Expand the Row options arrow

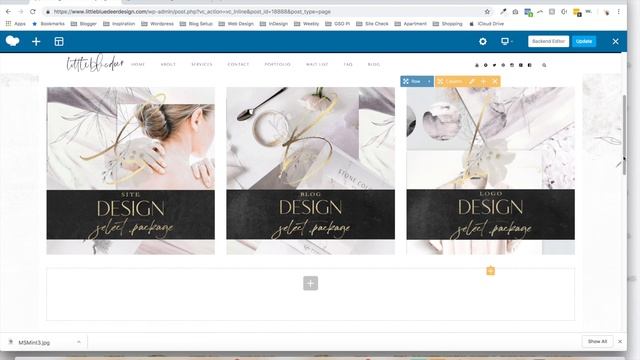pyautogui.click(x=429, y=82)
